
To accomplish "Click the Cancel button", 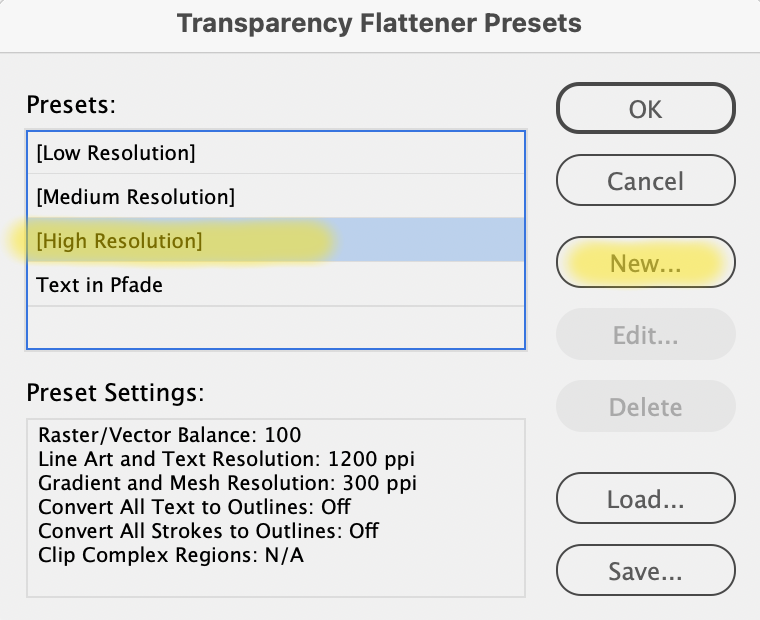I will coord(646,180).
